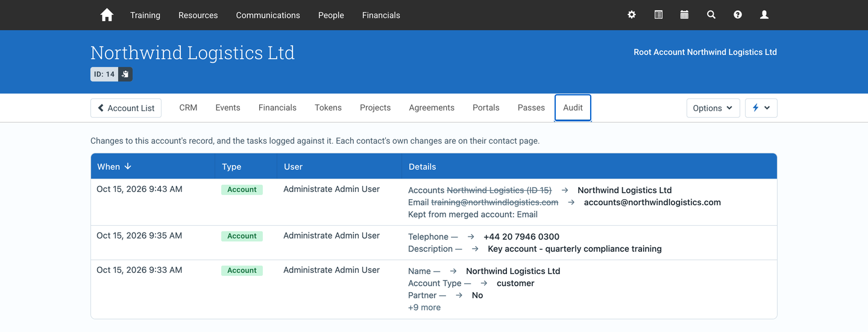
Task: Switch to the Portals tab
Action: (486, 107)
